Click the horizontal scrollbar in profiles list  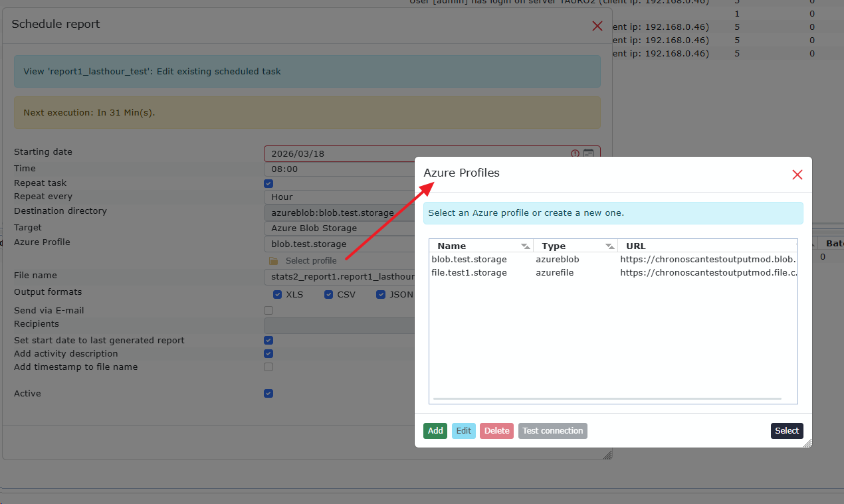pos(607,399)
